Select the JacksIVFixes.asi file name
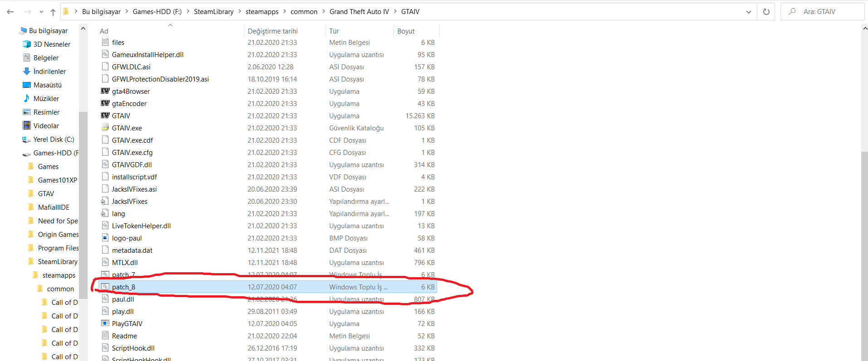Viewport: 868px width, 361px height. tap(134, 189)
